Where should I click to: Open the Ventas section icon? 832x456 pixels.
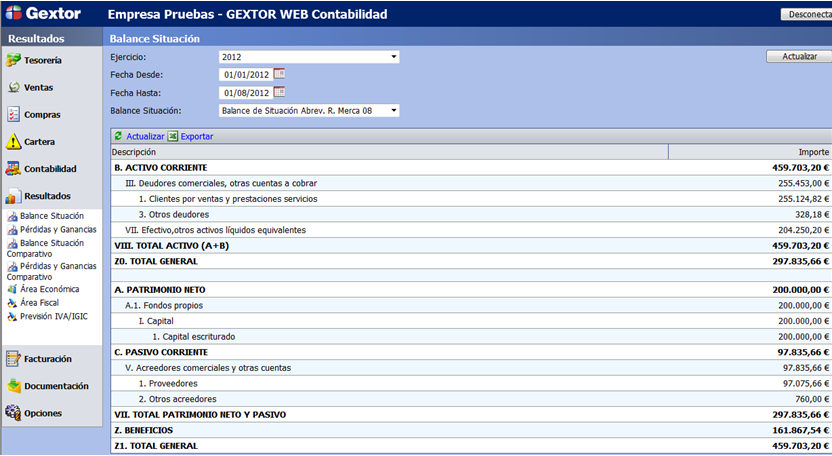point(14,88)
